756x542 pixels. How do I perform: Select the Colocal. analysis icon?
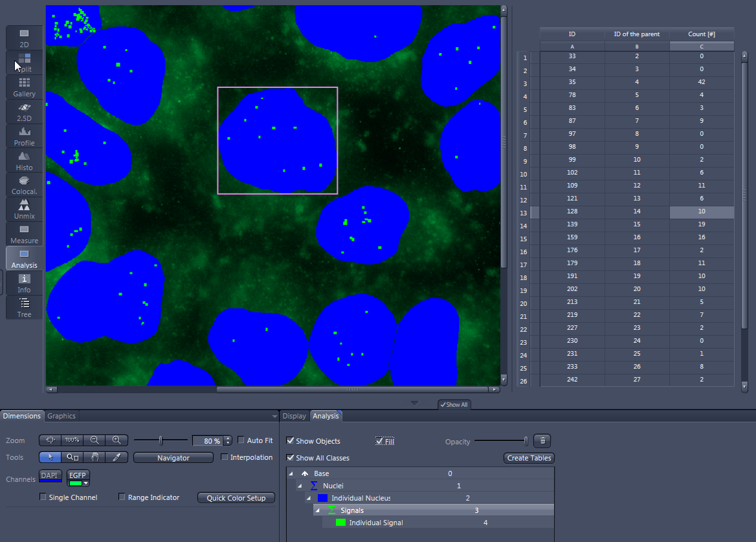(24, 183)
